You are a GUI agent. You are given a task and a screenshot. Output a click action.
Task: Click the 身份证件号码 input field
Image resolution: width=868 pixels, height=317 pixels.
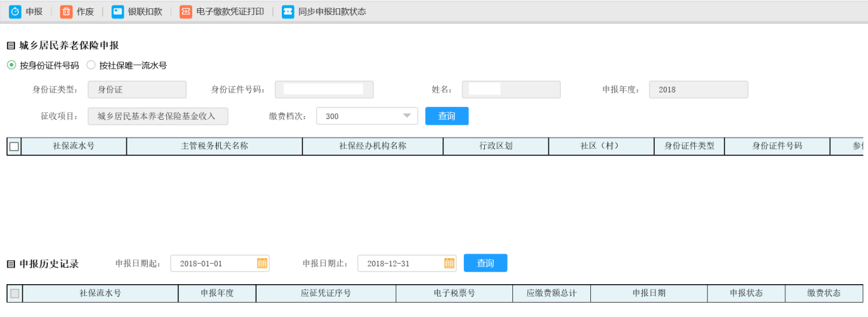pyautogui.click(x=324, y=90)
